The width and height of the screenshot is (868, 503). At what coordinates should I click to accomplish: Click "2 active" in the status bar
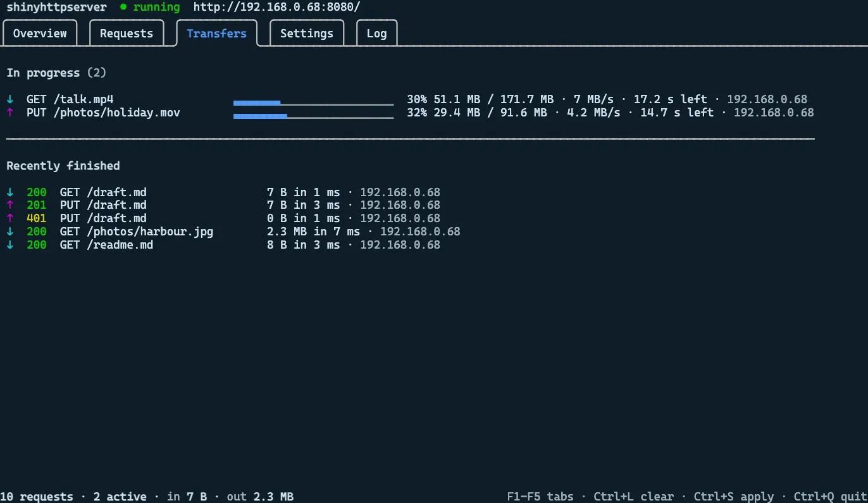coord(120,497)
